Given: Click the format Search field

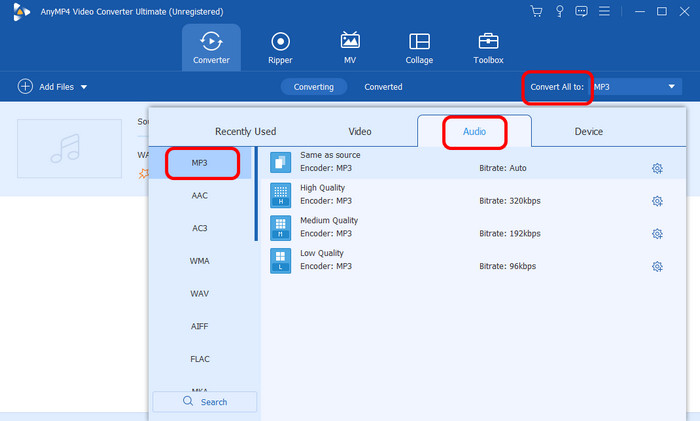Looking at the screenshot, I should (205, 402).
